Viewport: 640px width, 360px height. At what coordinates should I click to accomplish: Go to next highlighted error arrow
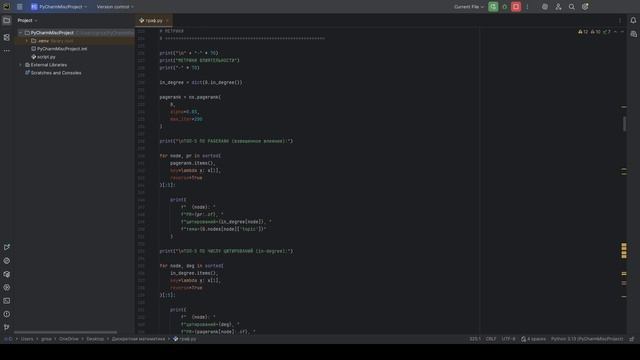tap(622, 31)
